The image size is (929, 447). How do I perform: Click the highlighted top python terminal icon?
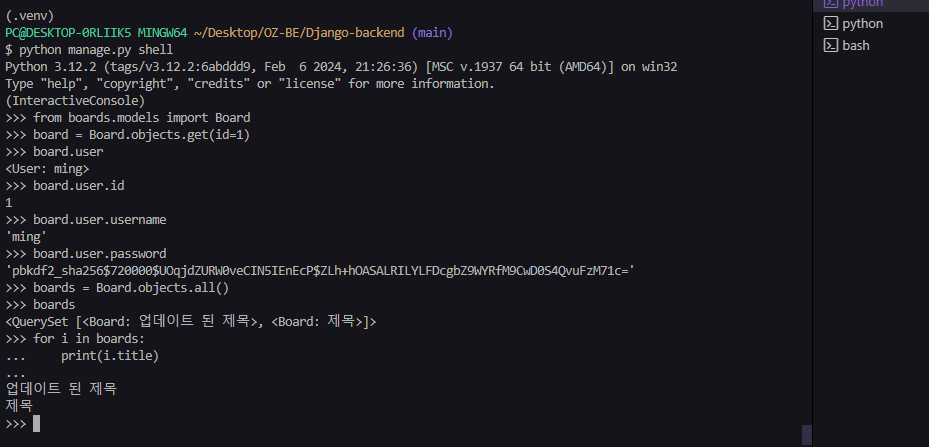(831, 3)
